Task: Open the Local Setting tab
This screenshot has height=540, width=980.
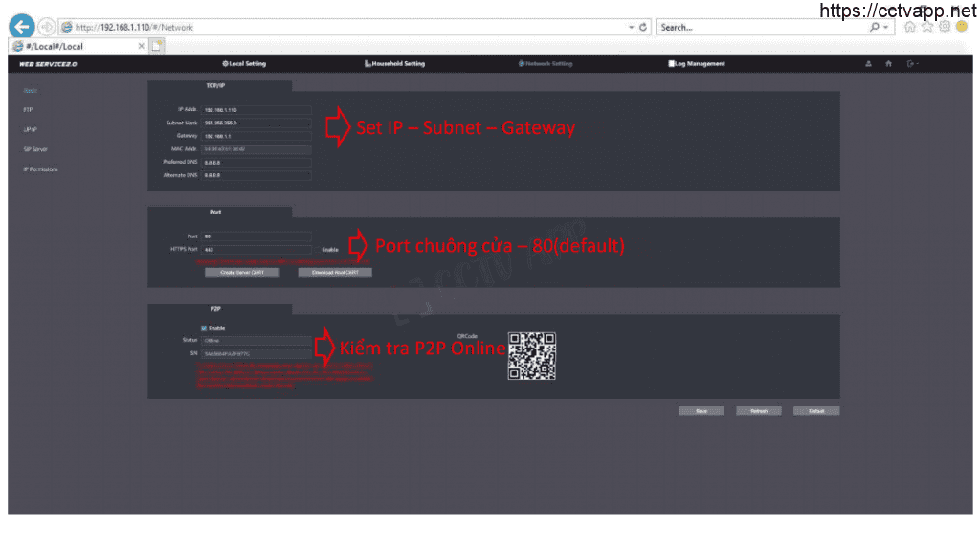Action: pyautogui.click(x=244, y=64)
